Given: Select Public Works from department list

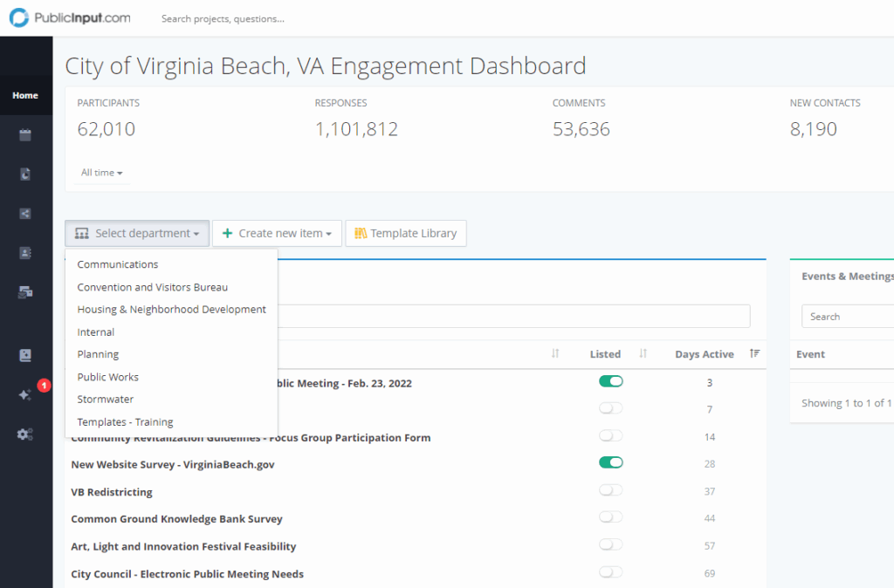Looking at the screenshot, I should pos(108,377).
